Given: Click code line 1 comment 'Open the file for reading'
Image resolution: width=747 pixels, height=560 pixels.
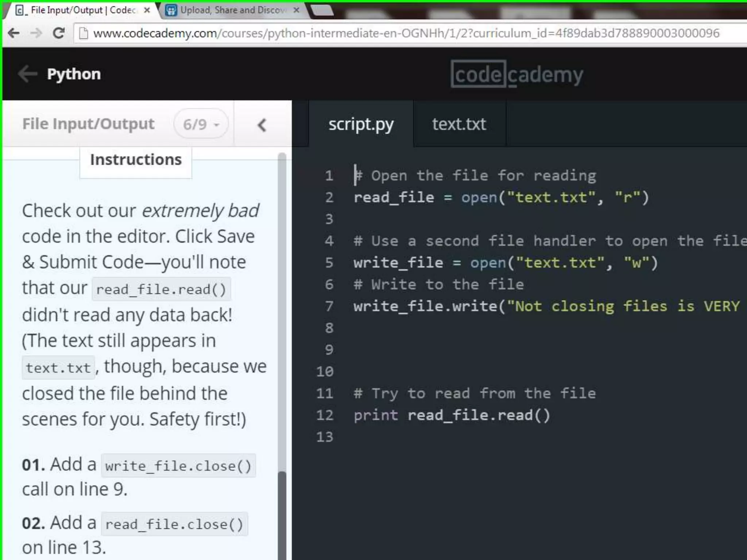Looking at the screenshot, I should [475, 176].
